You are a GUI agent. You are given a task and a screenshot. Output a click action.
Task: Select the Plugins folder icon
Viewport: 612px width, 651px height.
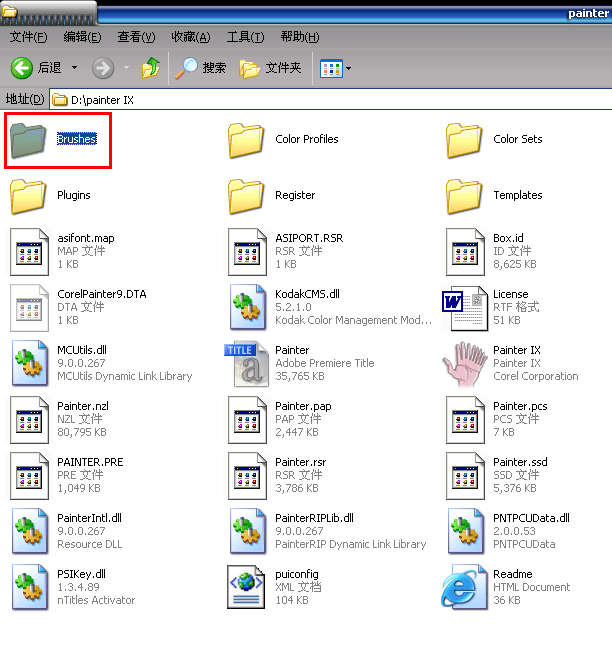click(28, 197)
